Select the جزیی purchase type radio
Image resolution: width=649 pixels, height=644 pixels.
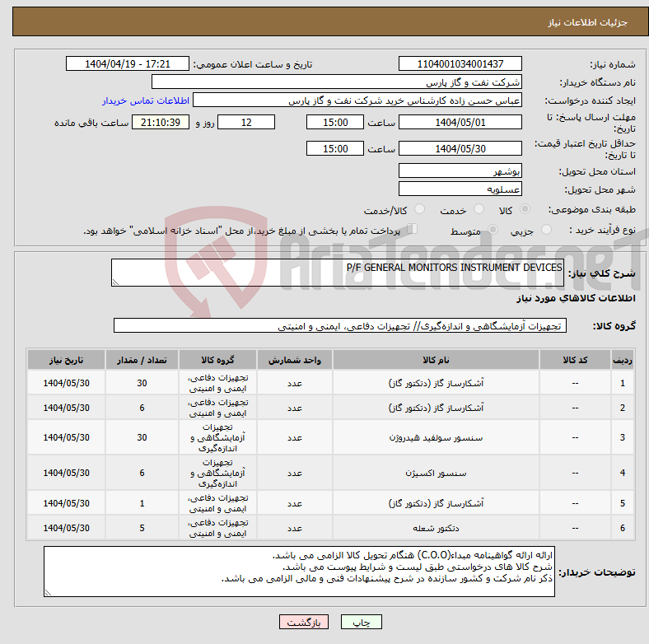[x=546, y=229]
